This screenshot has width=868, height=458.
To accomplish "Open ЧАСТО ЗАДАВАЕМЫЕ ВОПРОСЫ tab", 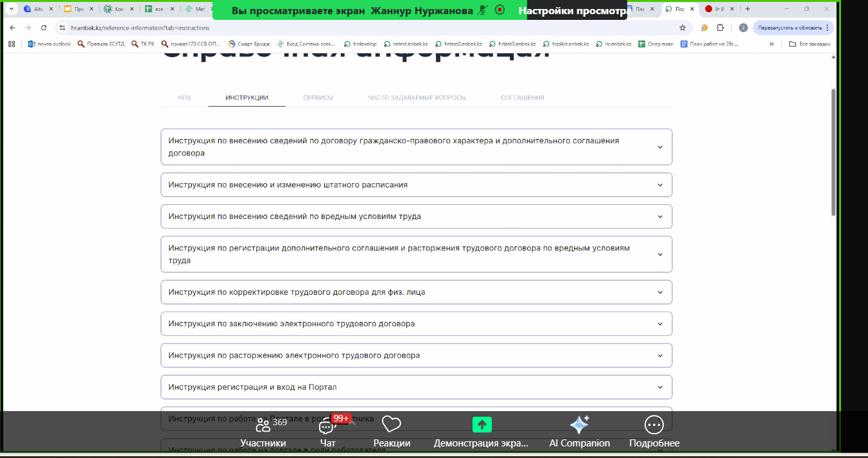I will (417, 98).
